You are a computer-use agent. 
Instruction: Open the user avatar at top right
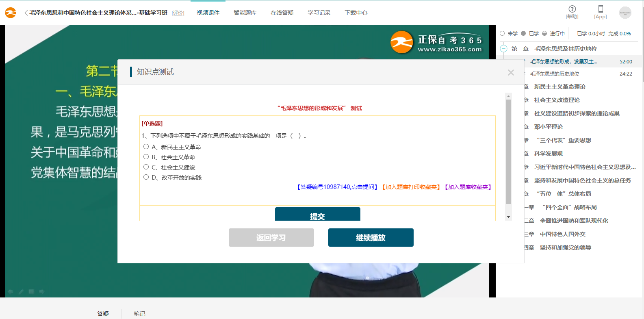(x=625, y=13)
